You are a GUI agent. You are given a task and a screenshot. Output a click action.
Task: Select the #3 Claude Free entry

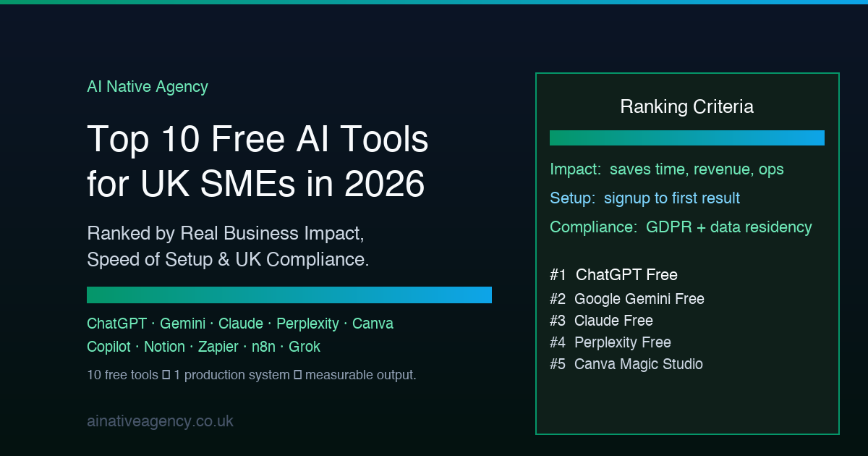(601, 321)
